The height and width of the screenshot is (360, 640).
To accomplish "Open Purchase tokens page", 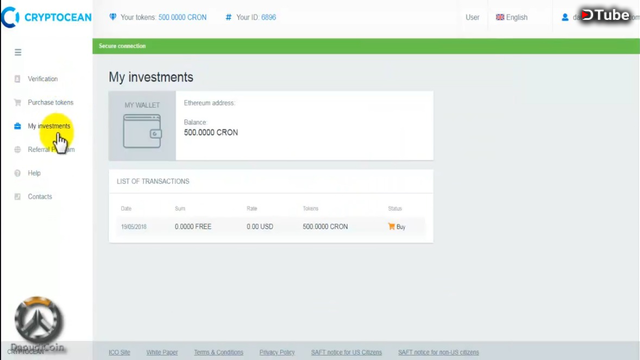I will (x=51, y=102).
